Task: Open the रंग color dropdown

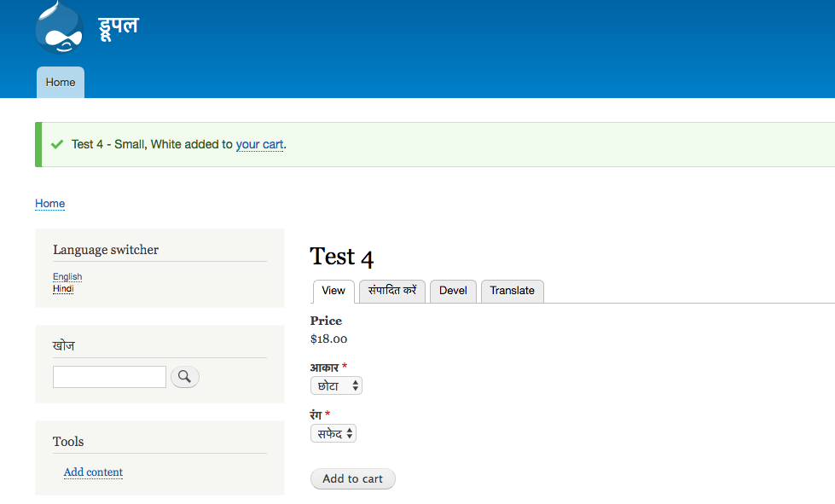Action: coord(333,432)
